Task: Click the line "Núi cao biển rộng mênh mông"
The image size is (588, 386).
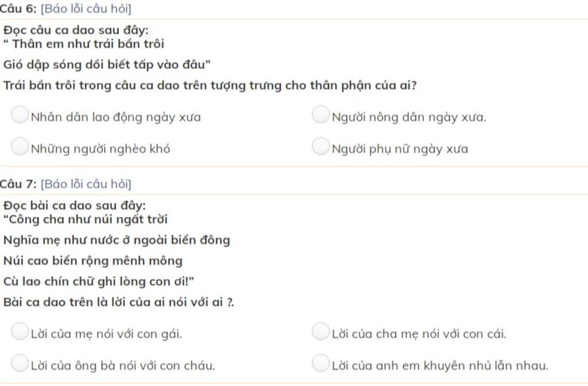Action: point(92,261)
